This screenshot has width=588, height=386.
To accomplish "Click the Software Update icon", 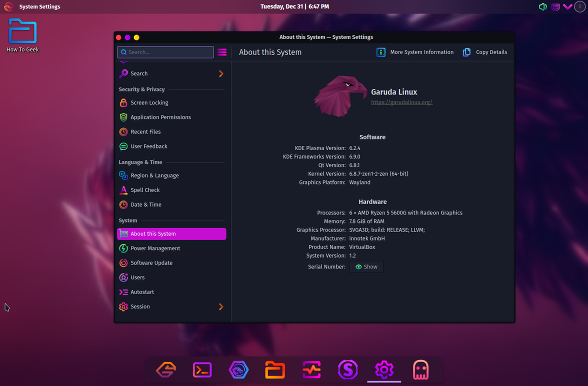I will pos(123,262).
